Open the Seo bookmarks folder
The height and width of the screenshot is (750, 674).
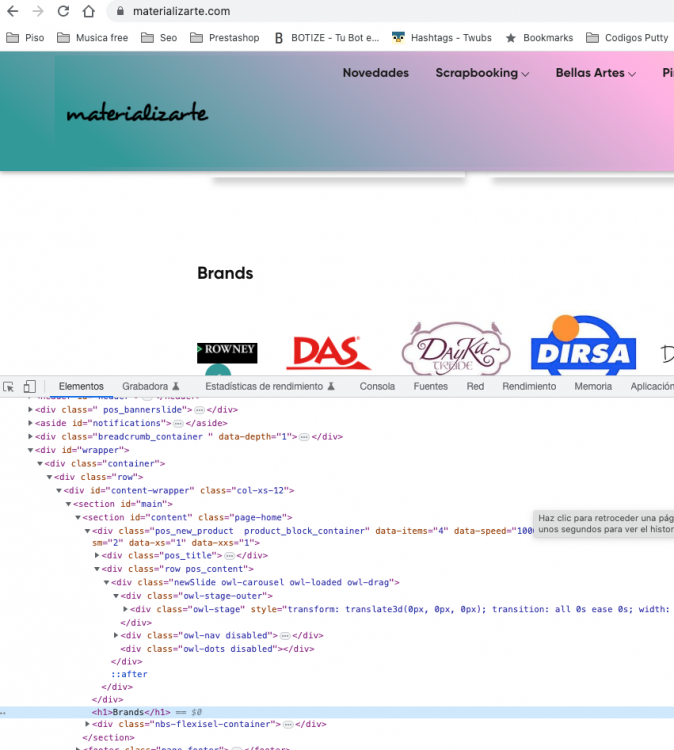tap(159, 38)
